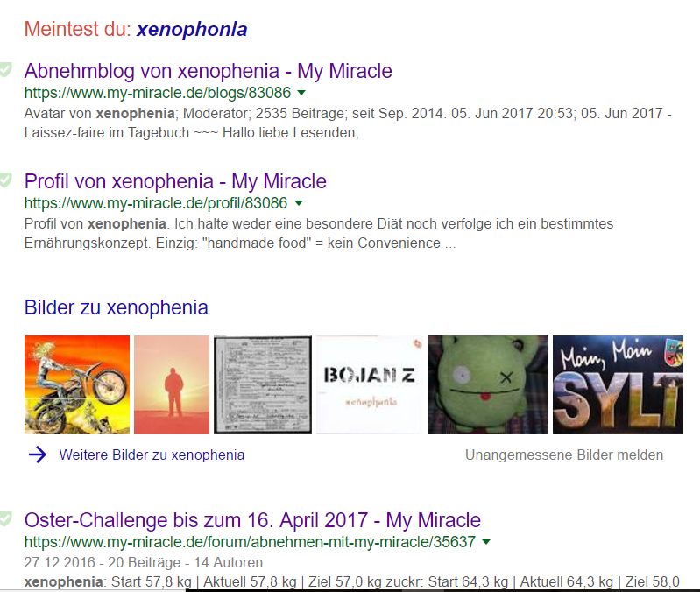Click the blue arrow icon before Weitere Bilder
Screen dimensions: 700x592
pos(38,455)
